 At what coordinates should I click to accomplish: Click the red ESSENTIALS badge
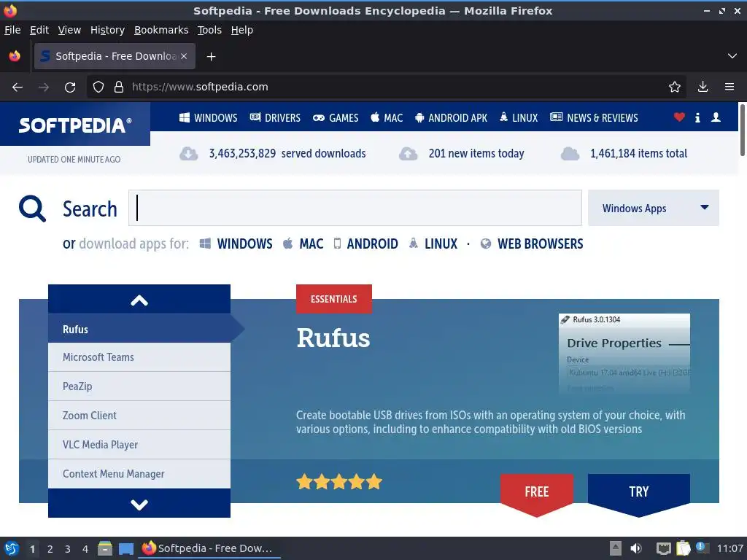point(334,299)
